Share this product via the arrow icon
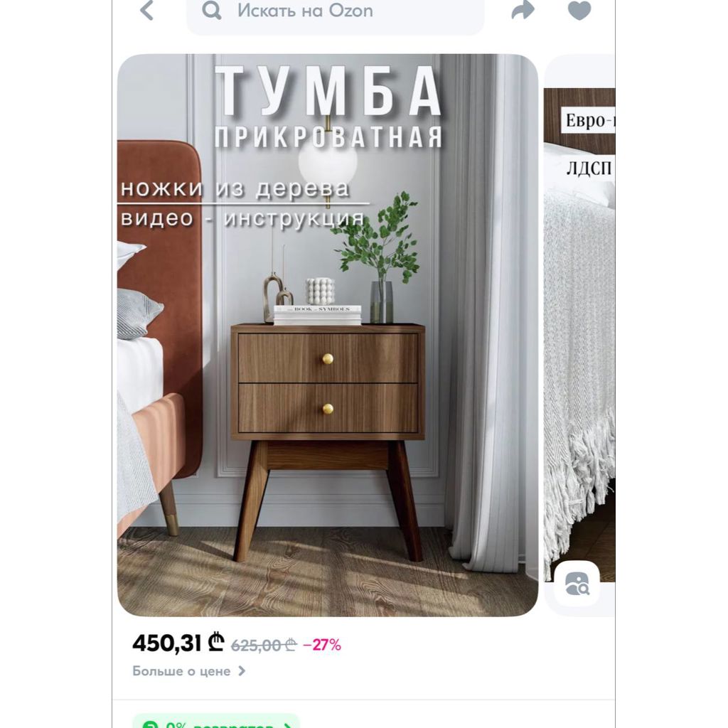The image size is (728, 728). 523,10
